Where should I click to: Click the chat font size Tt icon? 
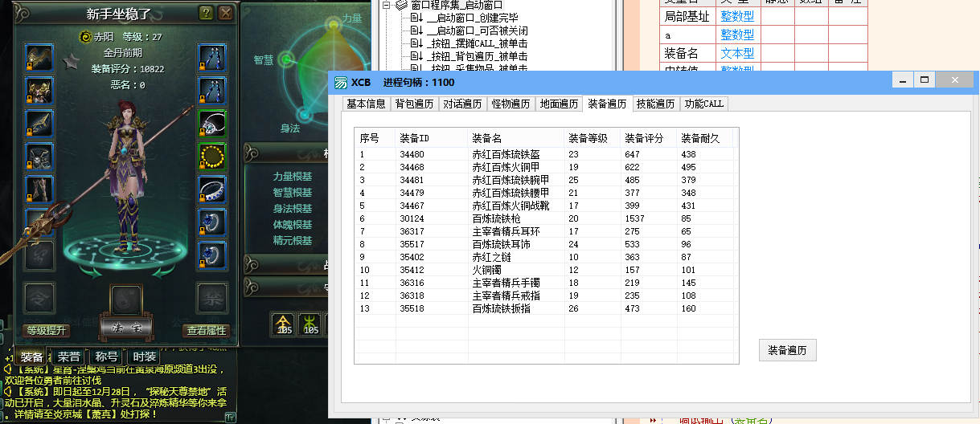click(230, 416)
